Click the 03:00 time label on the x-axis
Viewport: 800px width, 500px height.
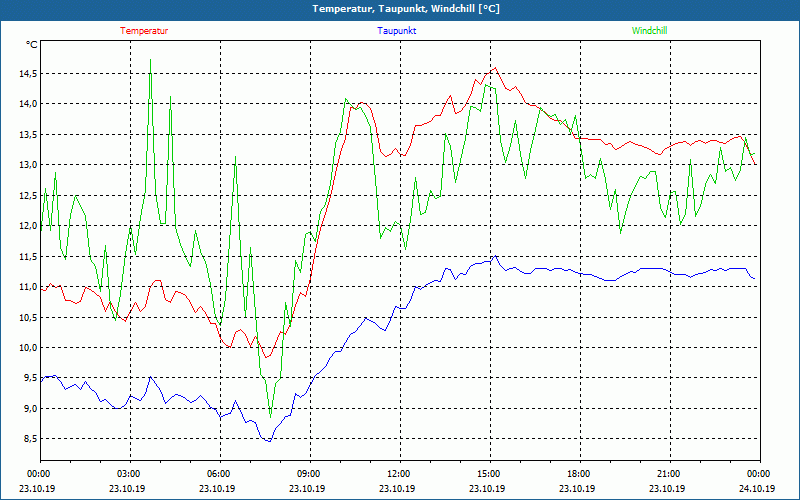tap(130, 474)
